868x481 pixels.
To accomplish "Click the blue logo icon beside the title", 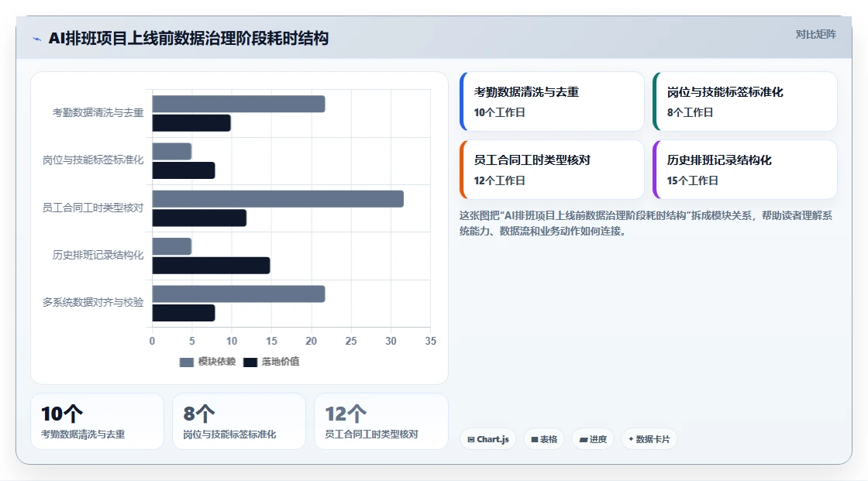I will tap(36, 39).
